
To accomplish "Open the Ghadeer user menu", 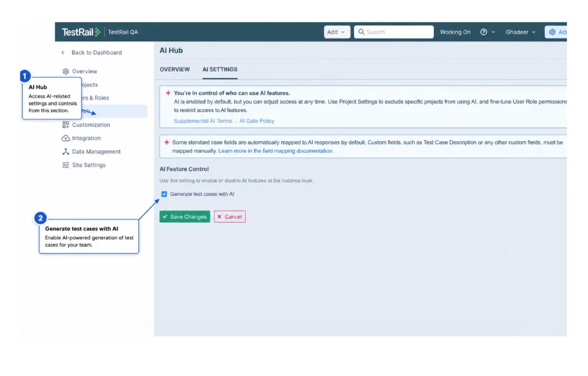I will pyautogui.click(x=520, y=32).
